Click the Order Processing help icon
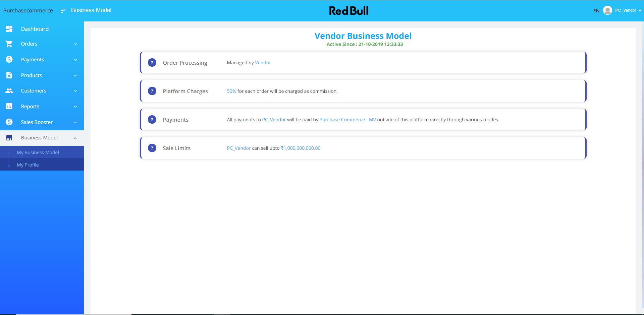Viewport: 644px width, 315px height. (x=152, y=63)
